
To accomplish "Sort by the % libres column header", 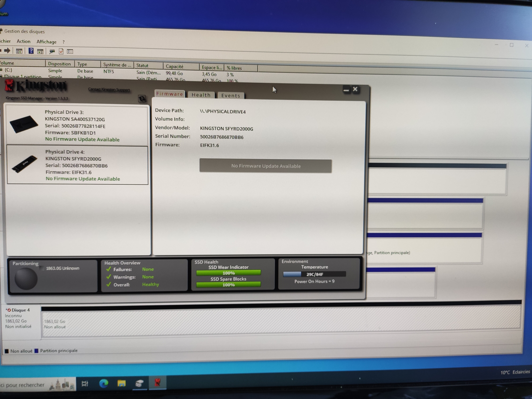I will click(241, 68).
